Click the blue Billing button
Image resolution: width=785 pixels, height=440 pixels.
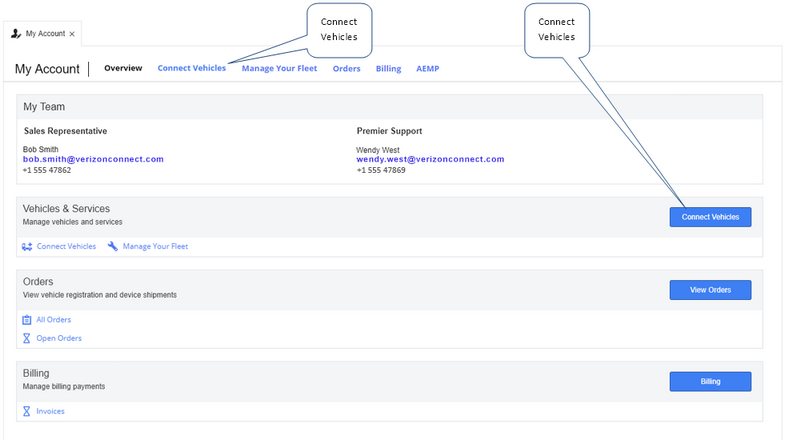[710, 381]
